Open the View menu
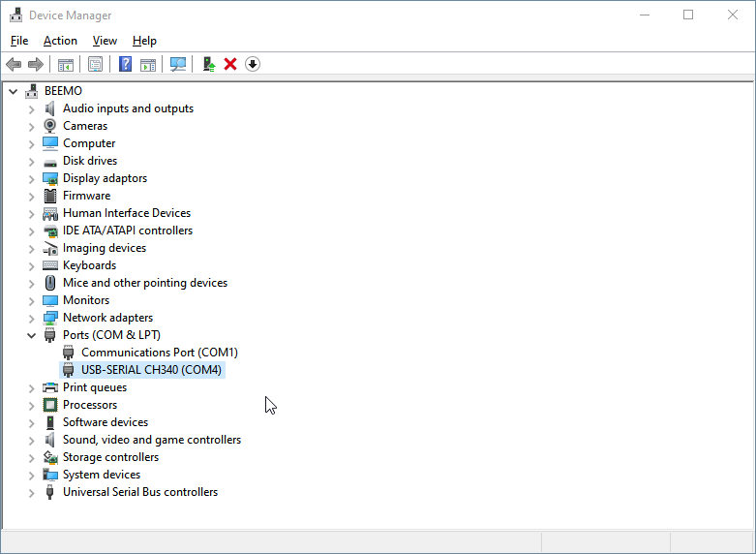This screenshot has width=756, height=554. [x=105, y=41]
